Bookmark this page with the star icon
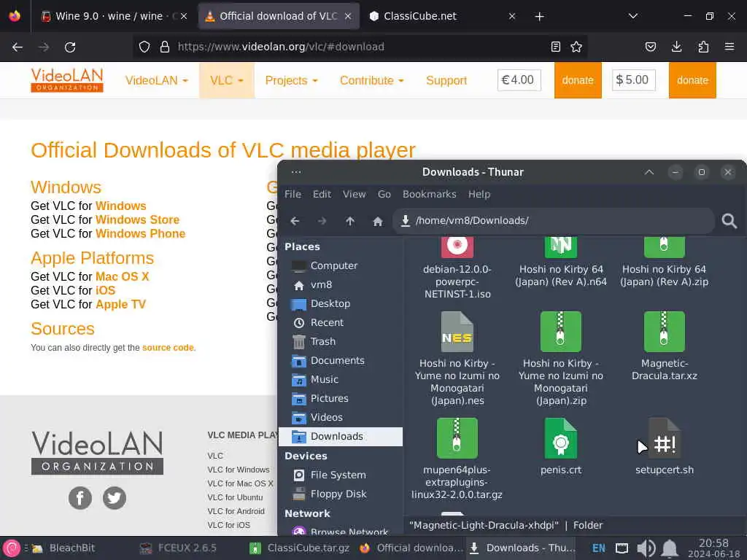Viewport: 747px width, 560px height. pyautogui.click(x=576, y=47)
